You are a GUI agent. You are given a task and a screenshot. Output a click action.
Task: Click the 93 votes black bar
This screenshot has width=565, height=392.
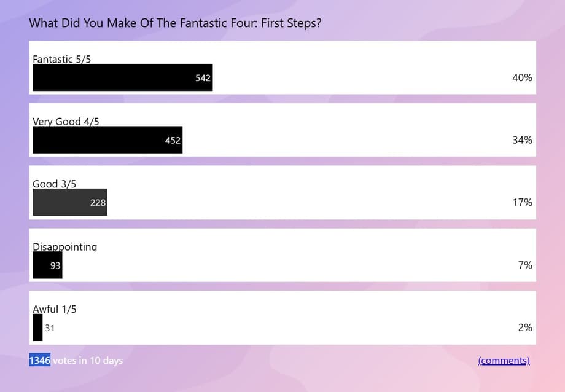tap(47, 265)
